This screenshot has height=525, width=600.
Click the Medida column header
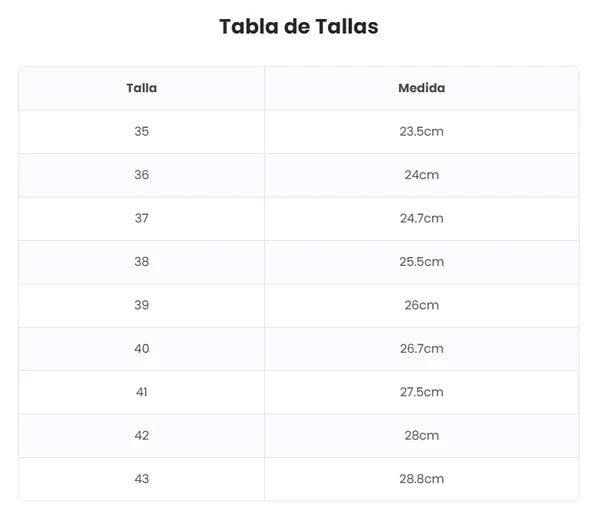(x=421, y=88)
